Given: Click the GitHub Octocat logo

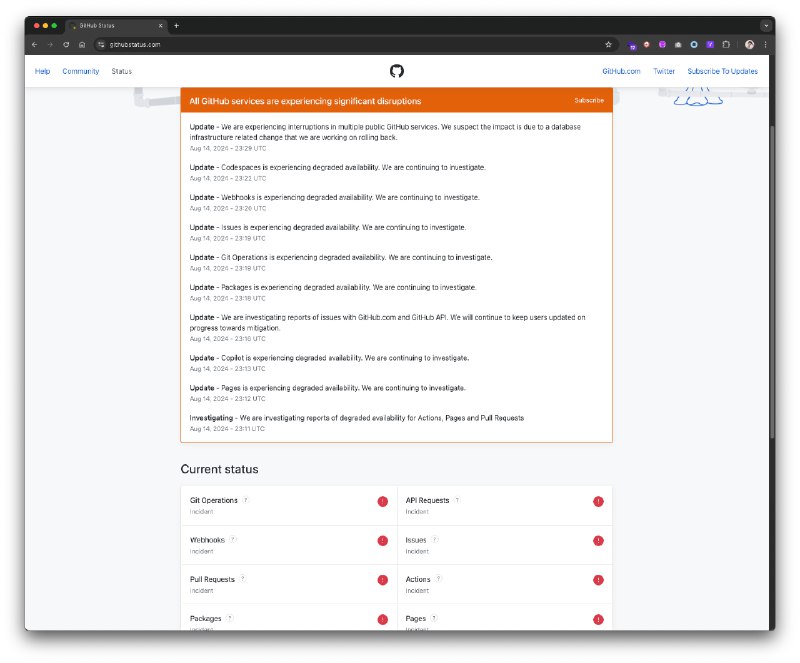Looking at the screenshot, I should pyautogui.click(x=396, y=71).
